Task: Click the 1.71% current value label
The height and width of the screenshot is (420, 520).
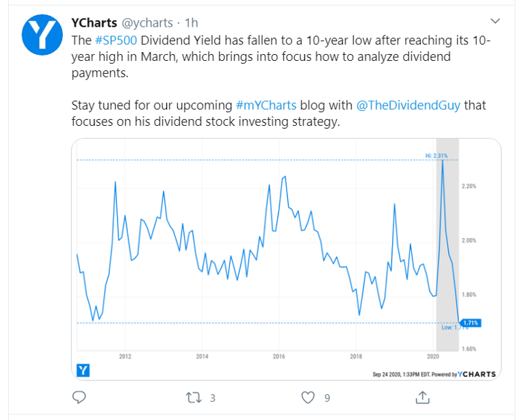Action: [x=469, y=322]
